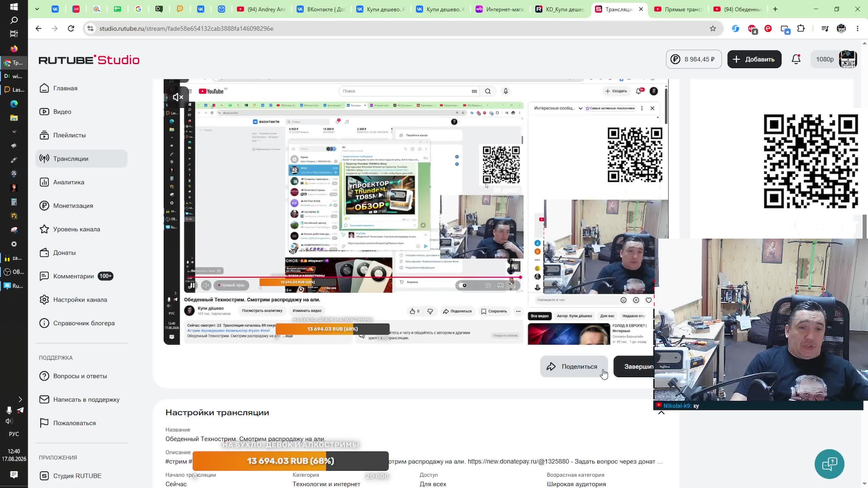Launch Firefox from the taskbar

14,49
